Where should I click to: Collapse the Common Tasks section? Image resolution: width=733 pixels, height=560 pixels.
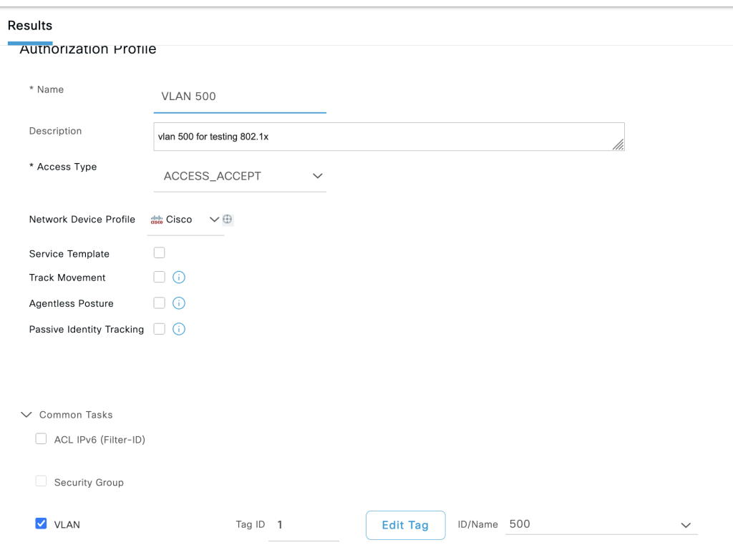(x=27, y=415)
